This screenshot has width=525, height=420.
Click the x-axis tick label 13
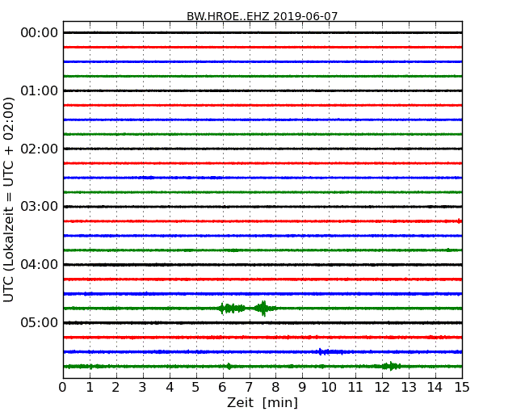click(409, 388)
